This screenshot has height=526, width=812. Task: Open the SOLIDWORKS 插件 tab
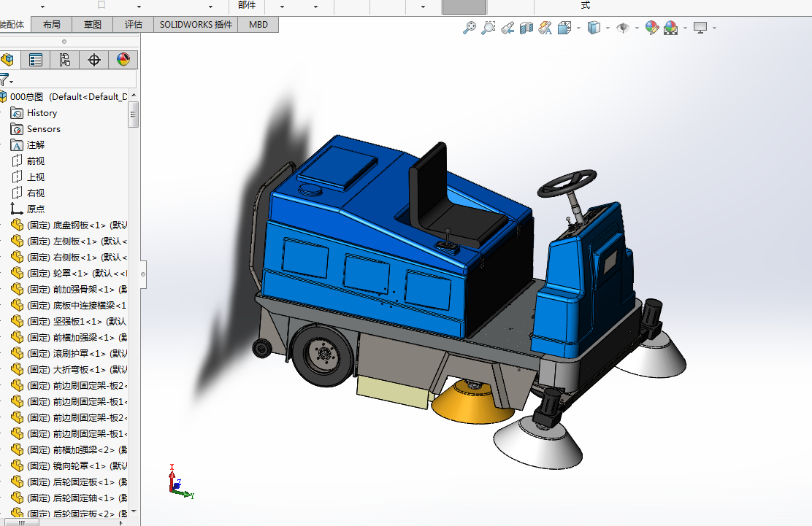click(196, 24)
